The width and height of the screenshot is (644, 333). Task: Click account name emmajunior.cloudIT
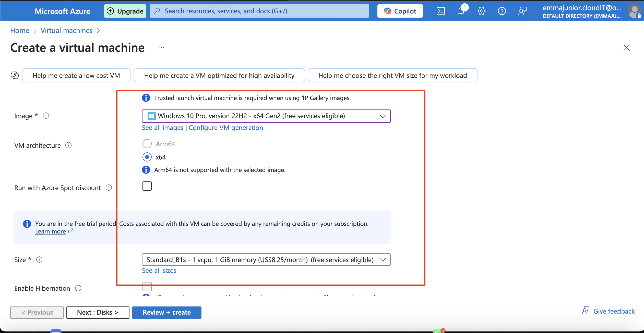coord(582,8)
